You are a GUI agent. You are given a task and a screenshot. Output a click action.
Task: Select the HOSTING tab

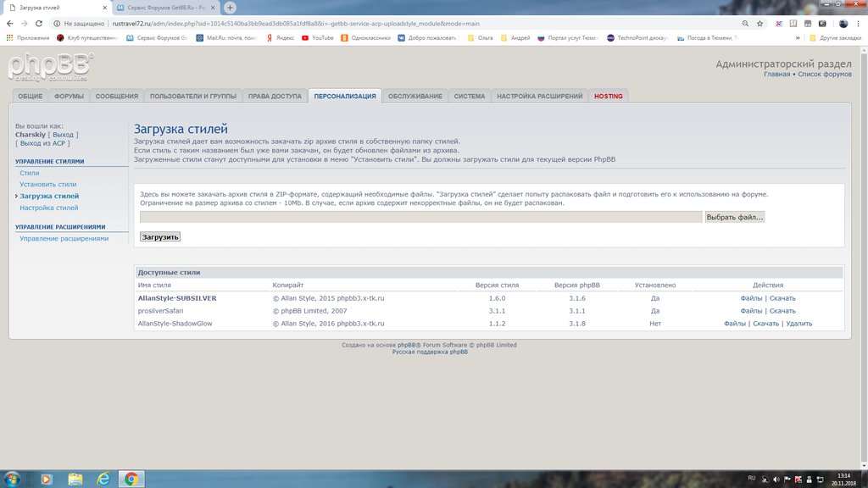[x=608, y=97]
